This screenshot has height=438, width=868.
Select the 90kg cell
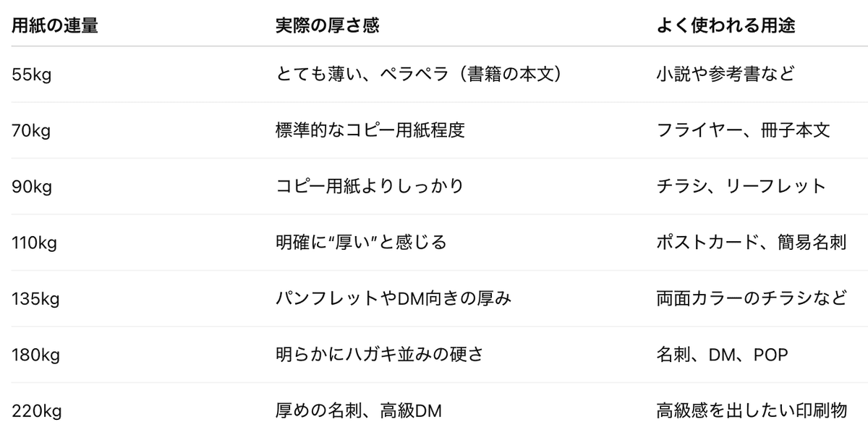(x=32, y=187)
